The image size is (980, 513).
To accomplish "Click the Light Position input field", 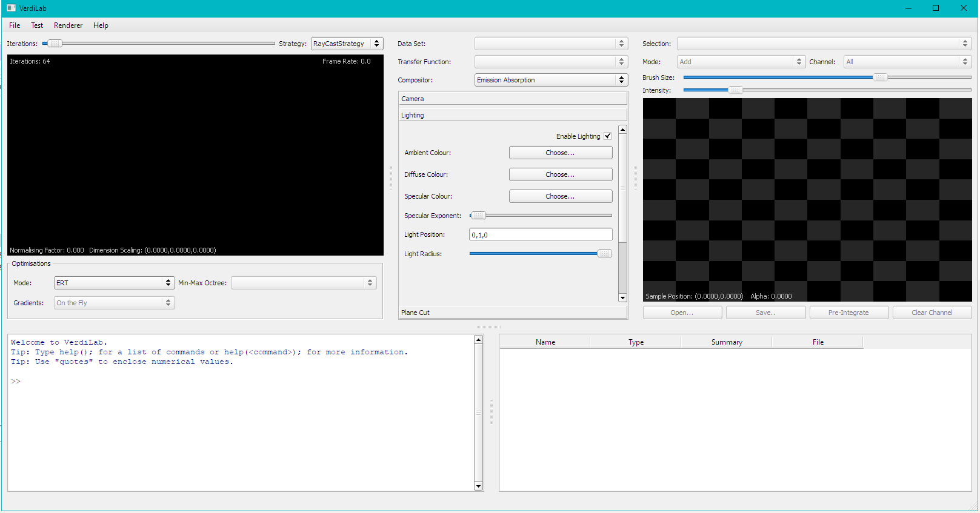I will [x=541, y=234].
